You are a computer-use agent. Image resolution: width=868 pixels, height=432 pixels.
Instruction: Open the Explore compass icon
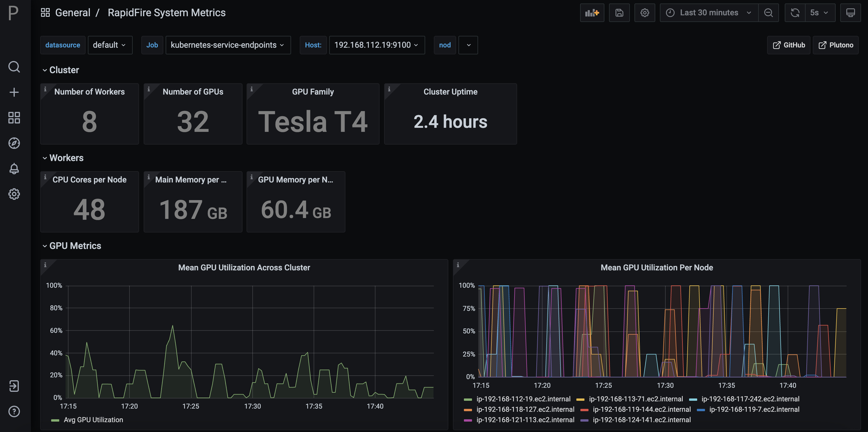pos(14,143)
